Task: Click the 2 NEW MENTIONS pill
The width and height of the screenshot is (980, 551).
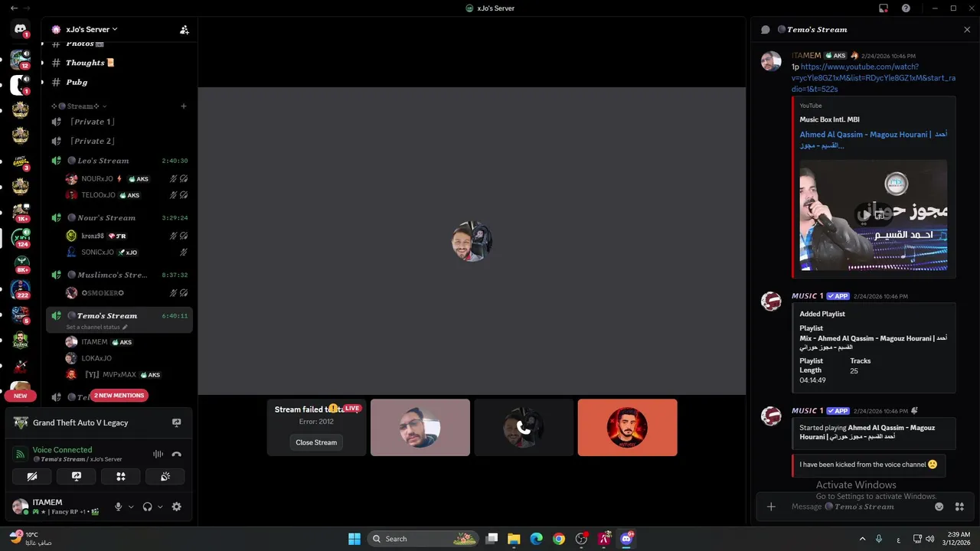Action: tap(119, 396)
